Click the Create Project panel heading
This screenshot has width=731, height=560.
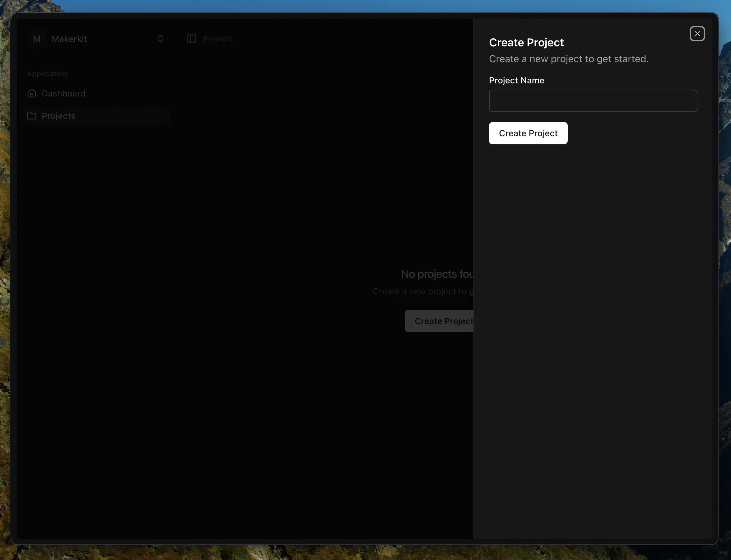[526, 42]
